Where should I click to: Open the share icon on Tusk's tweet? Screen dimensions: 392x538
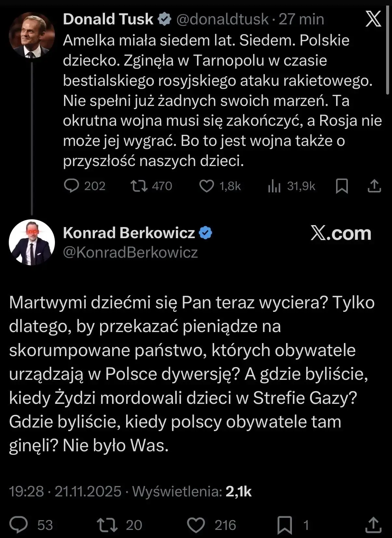[375, 186]
